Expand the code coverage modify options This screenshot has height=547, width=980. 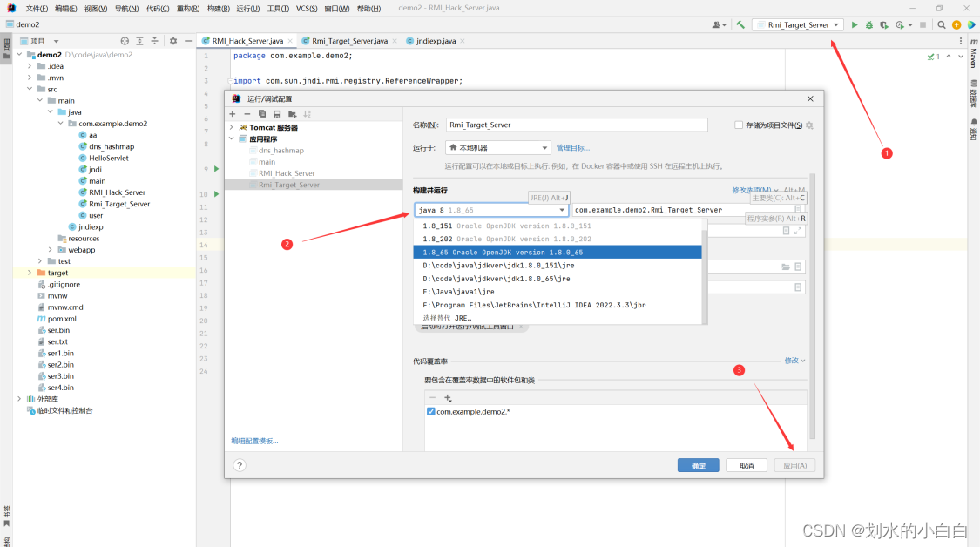click(794, 361)
